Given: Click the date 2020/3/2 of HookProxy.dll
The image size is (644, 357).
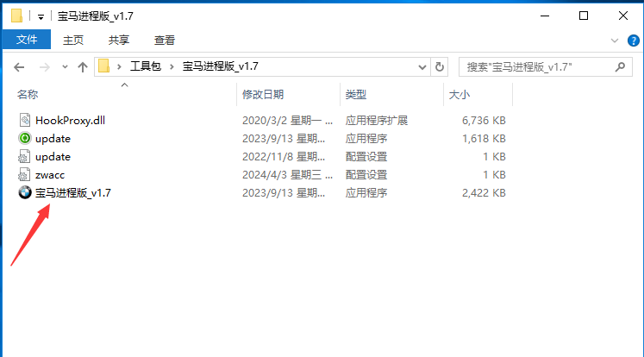Looking at the screenshot, I should pos(287,121).
